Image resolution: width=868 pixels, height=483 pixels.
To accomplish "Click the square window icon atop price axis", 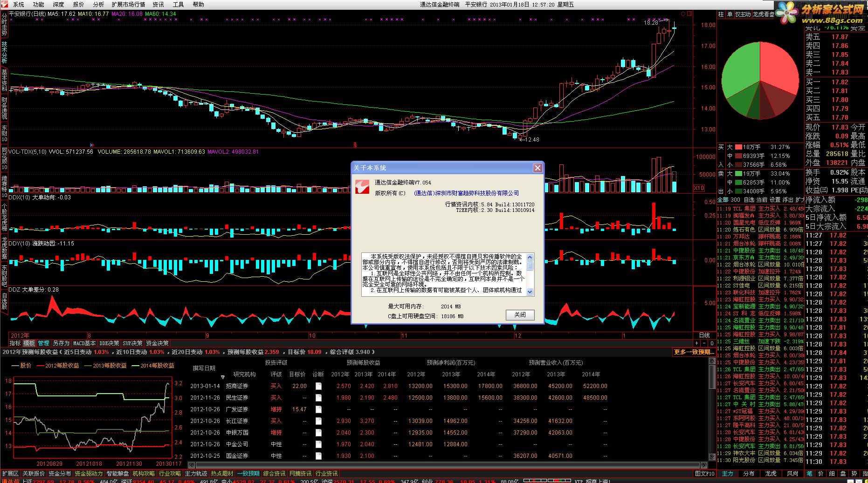I will click(689, 14).
